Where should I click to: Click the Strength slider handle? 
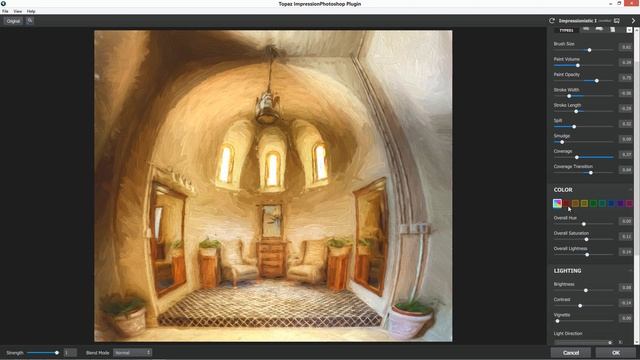(x=57, y=353)
